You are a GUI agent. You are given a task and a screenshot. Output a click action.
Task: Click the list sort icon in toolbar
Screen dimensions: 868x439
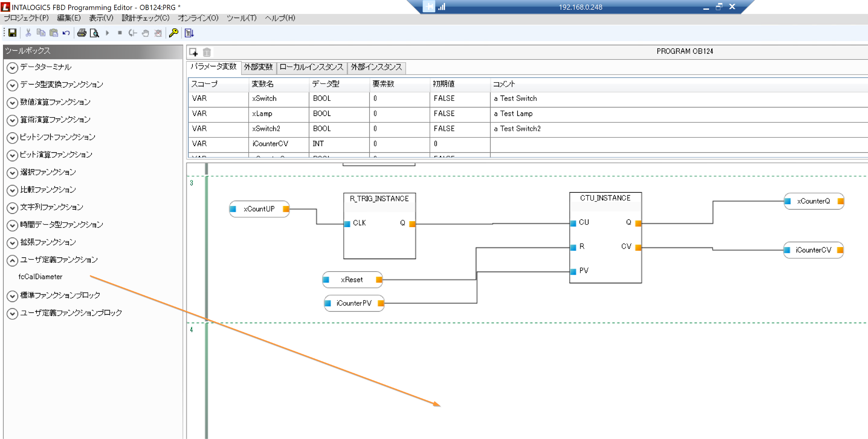point(189,33)
